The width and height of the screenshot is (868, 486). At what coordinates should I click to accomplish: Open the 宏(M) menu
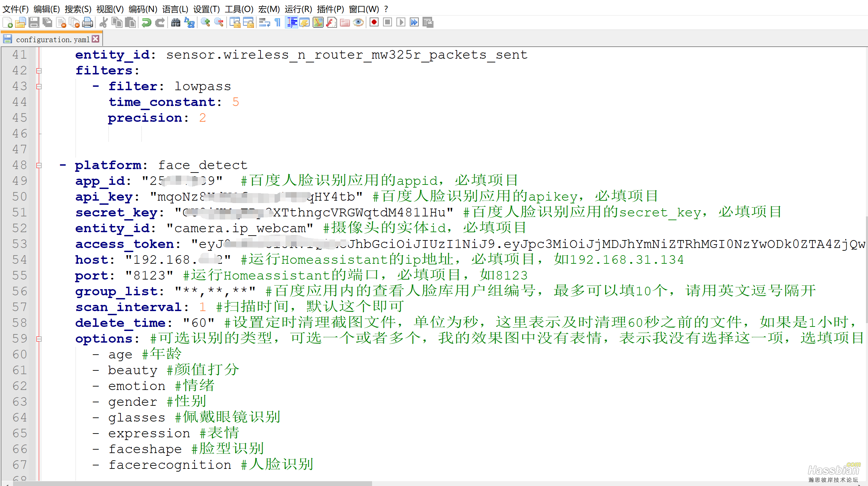(269, 9)
